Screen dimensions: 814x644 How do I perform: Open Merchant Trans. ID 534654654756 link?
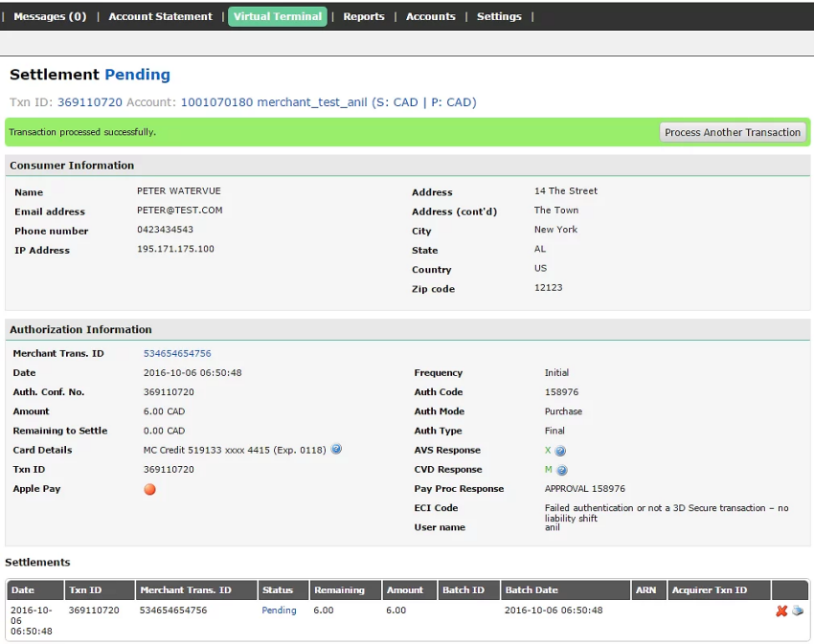click(x=177, y=353)
